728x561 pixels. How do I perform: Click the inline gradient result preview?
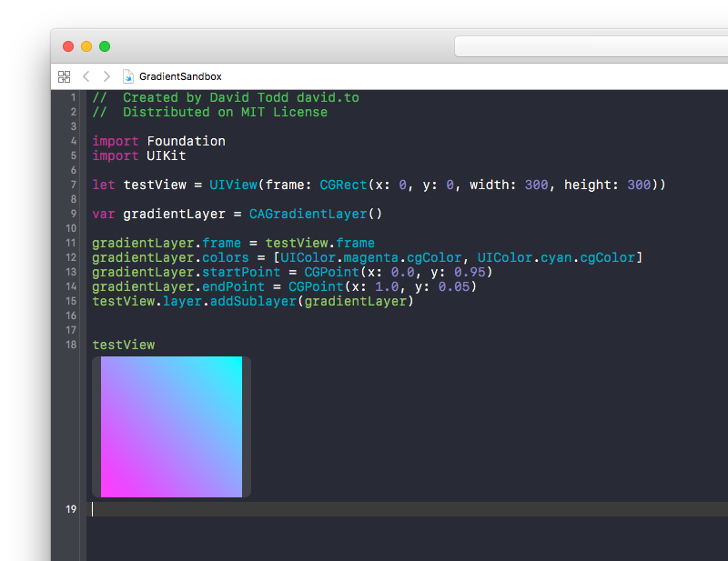[171, 426]
